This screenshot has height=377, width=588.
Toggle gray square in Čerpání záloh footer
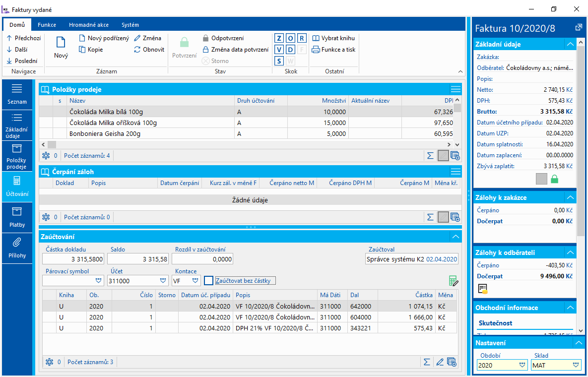pos(443,217)
